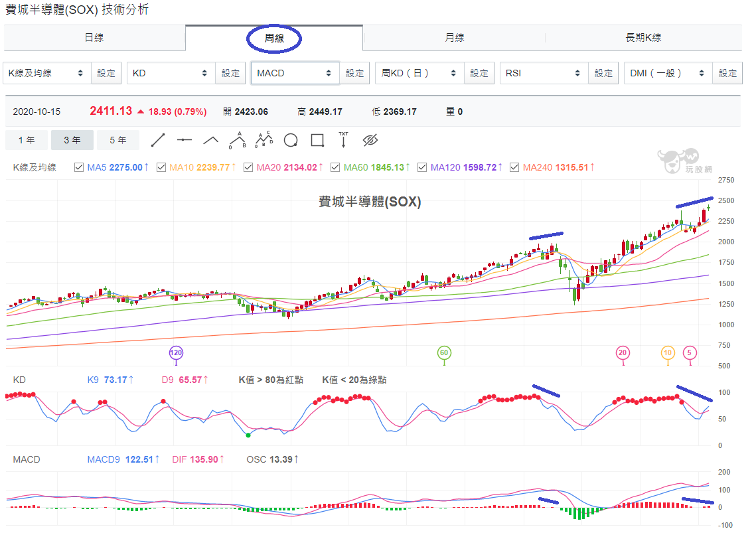This screenshot has width=756, height=533.
Task: Click 設定 next to RSI dropdown
Action: tap(603, 73)
